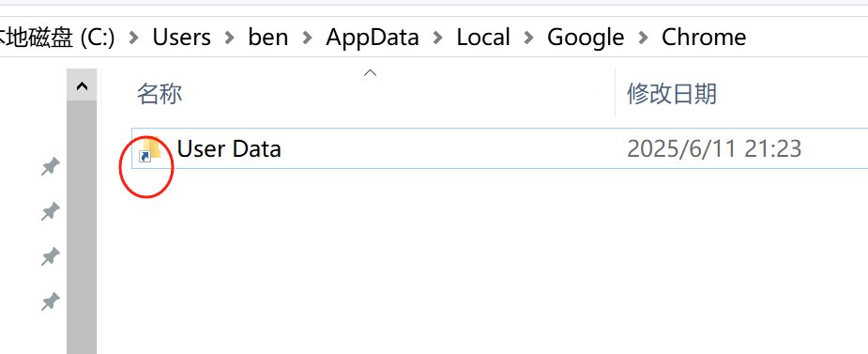Click the sort direction arrow above 名称 column
Image resolution: width=868 pixels, height=354 pixels.
click(371, 72)
